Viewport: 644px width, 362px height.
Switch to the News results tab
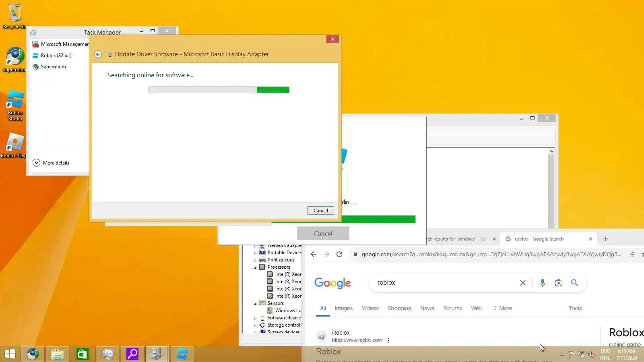427,309
